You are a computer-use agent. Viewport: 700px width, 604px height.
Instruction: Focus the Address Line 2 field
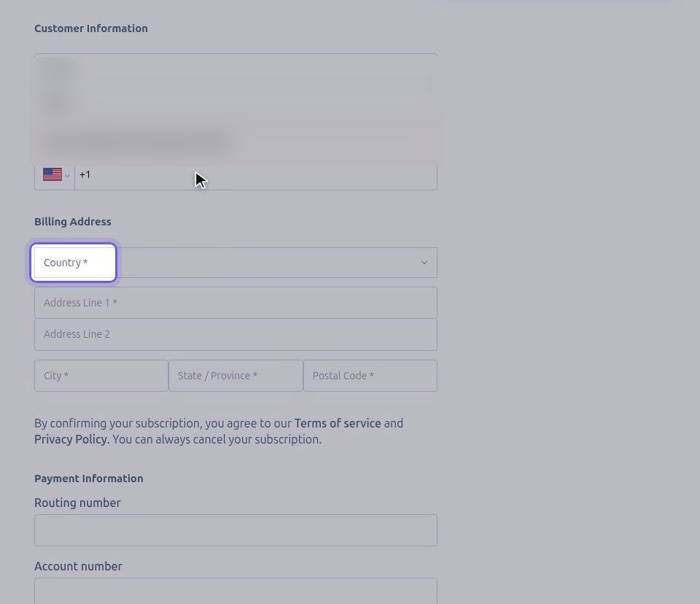click(x=236, y=335)
